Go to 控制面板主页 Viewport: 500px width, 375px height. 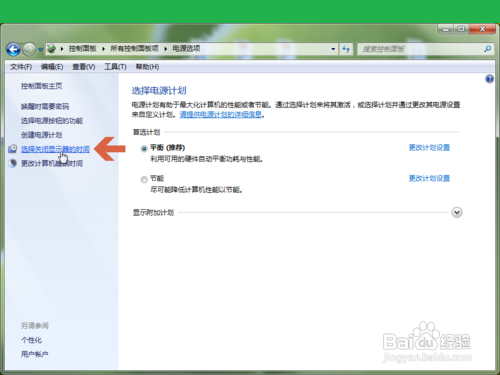coord(41,86)
